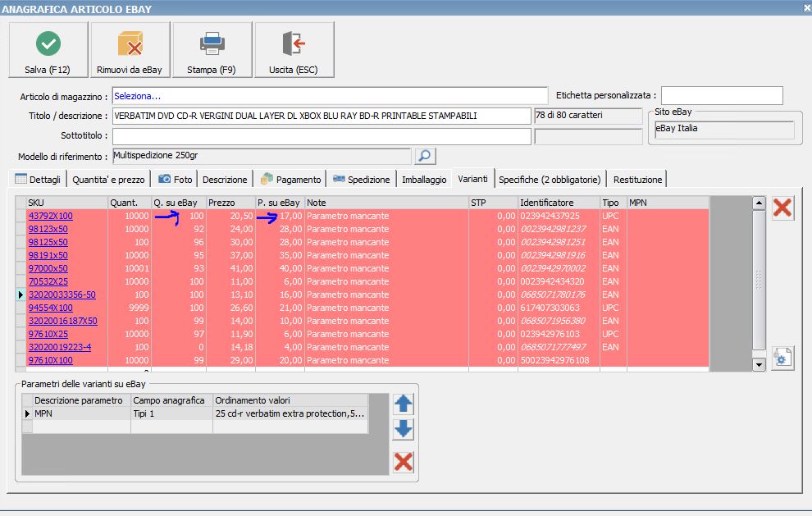
Task: Click Rimuovi da eBay button
Action: click(130, 50)
